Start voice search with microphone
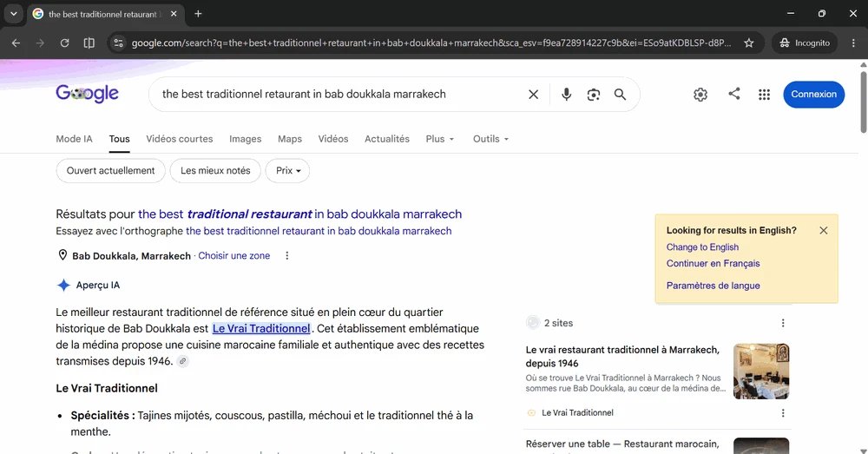Image resolution: width=868 pixels, height=454 pixels. click(x=566, y=94)
